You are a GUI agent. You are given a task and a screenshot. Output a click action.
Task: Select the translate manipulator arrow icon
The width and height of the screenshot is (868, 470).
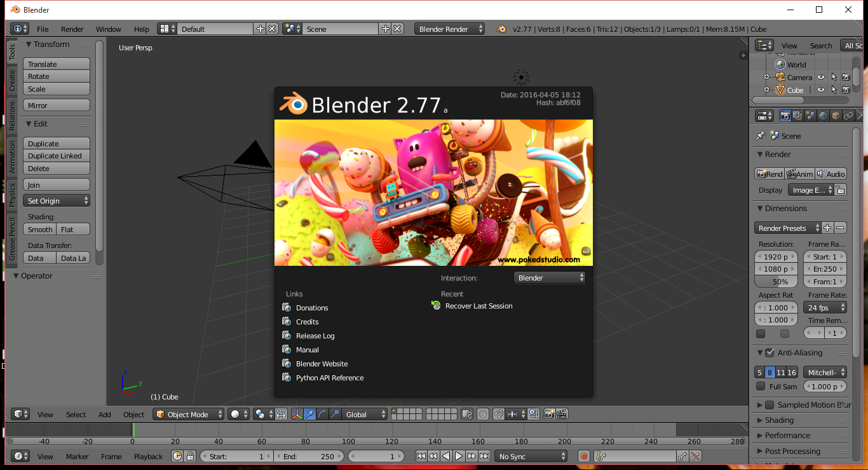tap(309, 414)
